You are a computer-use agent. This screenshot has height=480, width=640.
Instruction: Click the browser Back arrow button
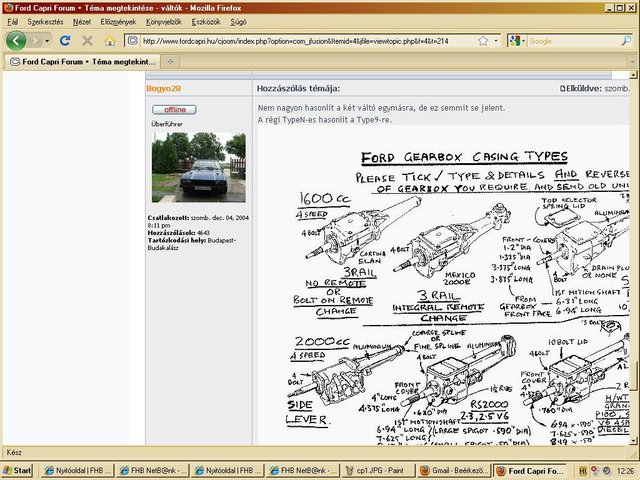tap(16, 41)
